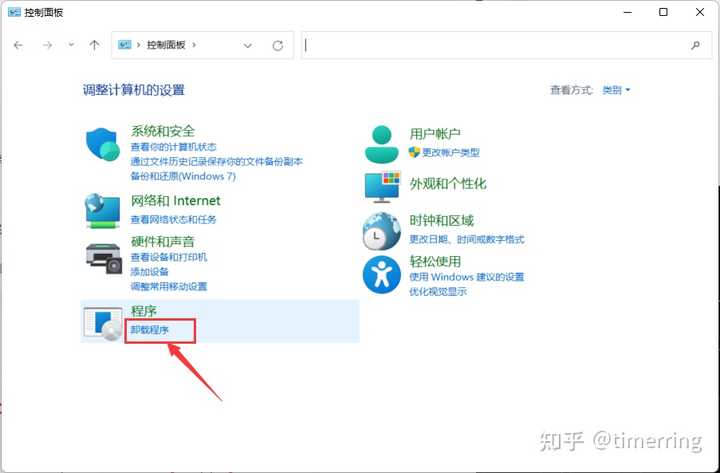Open User Accounts person icon
Screen dimensions: 720x473
pos(382,145)
